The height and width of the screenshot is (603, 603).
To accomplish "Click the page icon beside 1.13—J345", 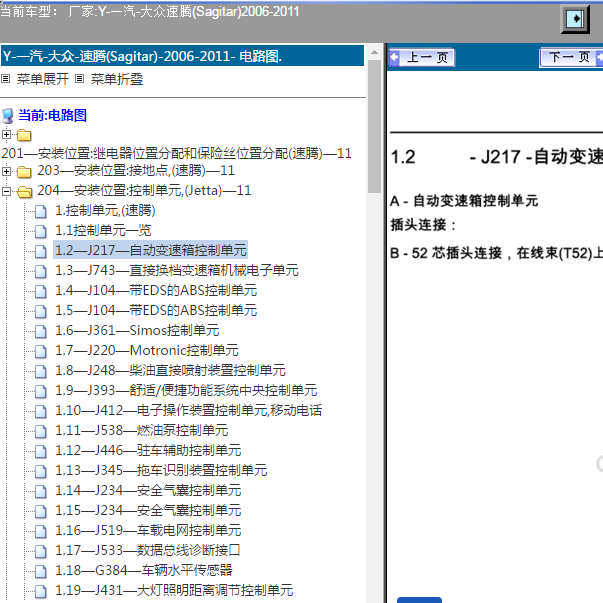I will pos(40,471).
